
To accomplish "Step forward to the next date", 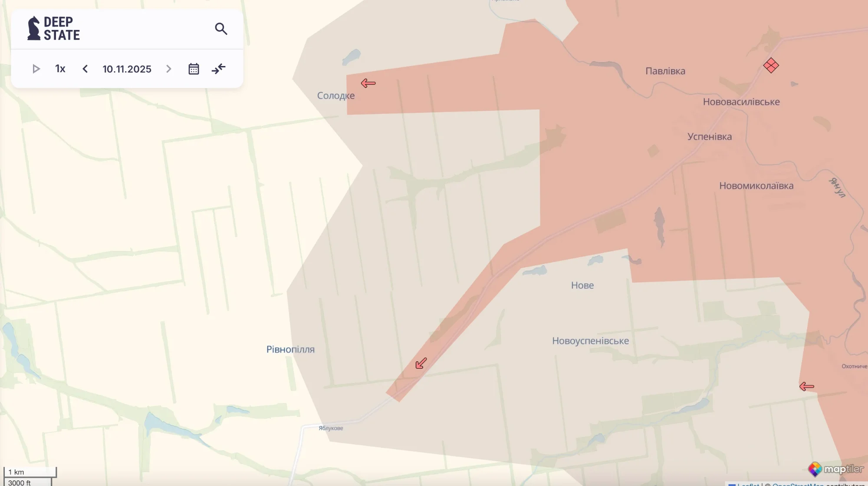I will (168, 69).
